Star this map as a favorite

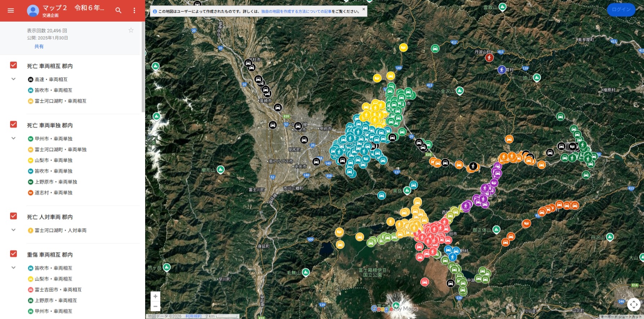[131, 30]
